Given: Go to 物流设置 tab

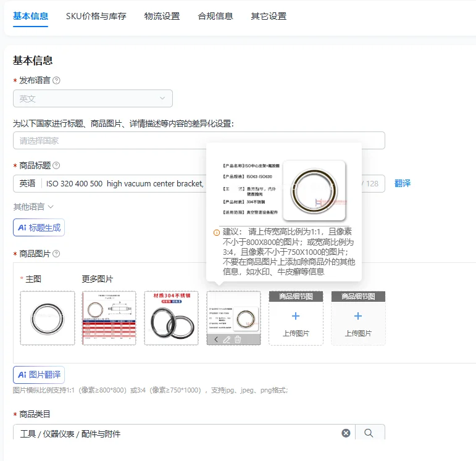Looking at the screenshot, I should click(162, 16).
